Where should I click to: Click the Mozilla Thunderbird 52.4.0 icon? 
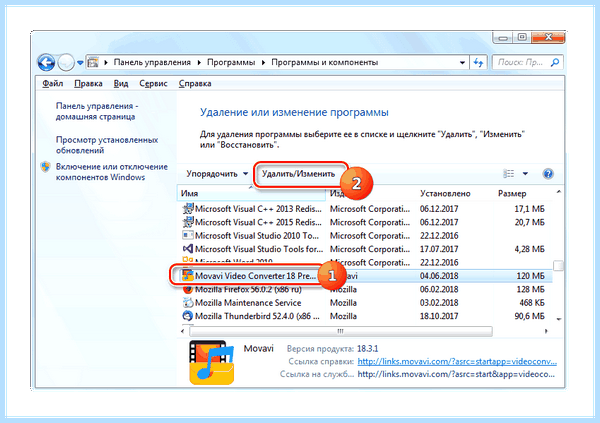point(188,316)
